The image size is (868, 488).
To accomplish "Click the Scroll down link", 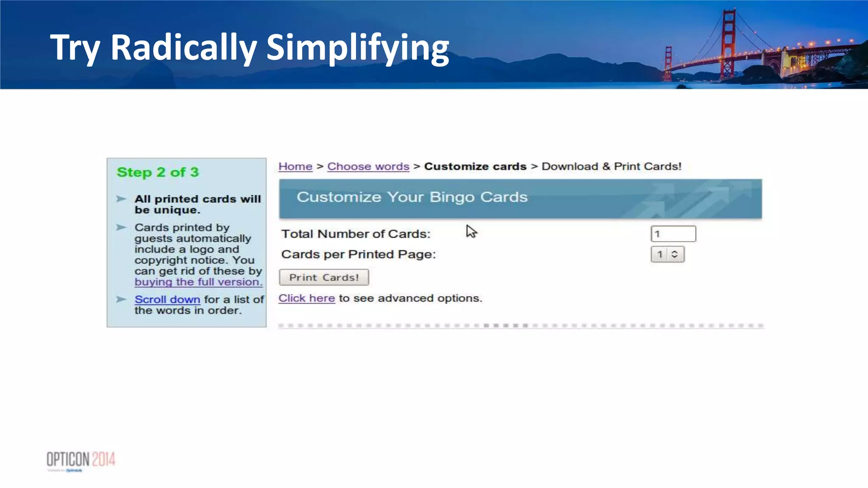I will [x=167, y=299].
